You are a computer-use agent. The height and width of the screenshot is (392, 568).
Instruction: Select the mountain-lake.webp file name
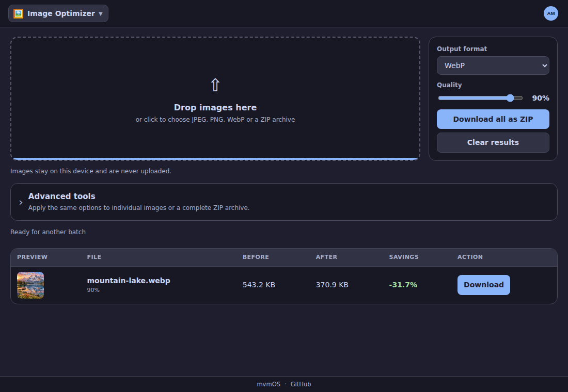(x=129, y=281)
